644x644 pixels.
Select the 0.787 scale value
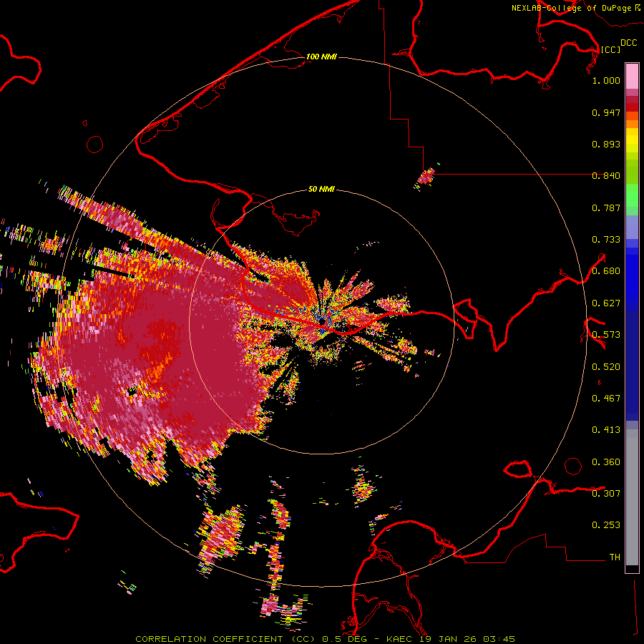606,208
